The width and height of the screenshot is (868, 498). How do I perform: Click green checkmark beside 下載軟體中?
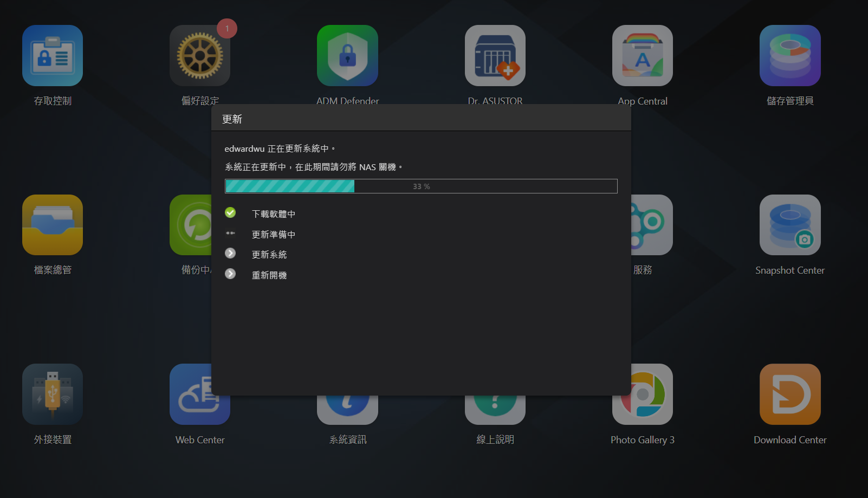(x=230, y=213)
